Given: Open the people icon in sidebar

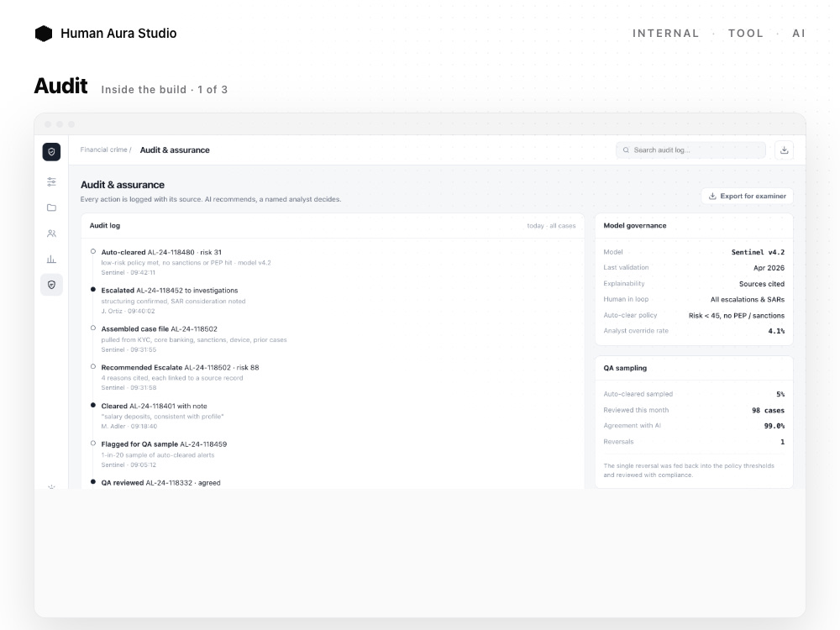Looking at the screenshot, I should [x=51, y=234].
